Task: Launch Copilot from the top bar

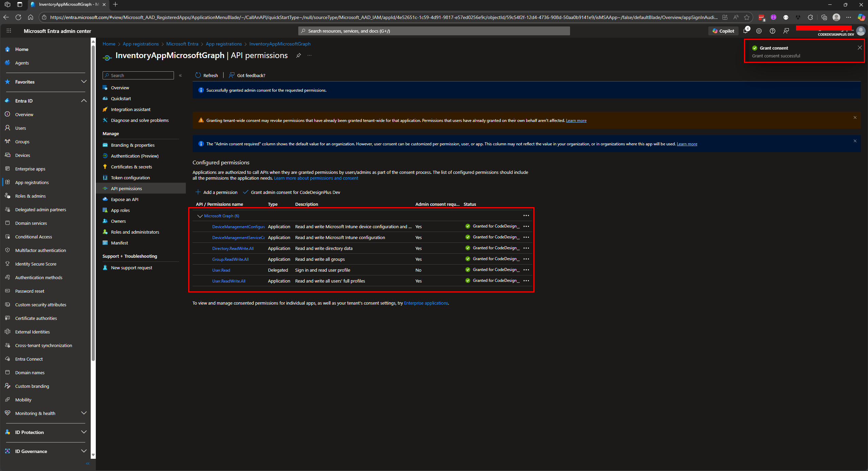Action: pos(723,31)
